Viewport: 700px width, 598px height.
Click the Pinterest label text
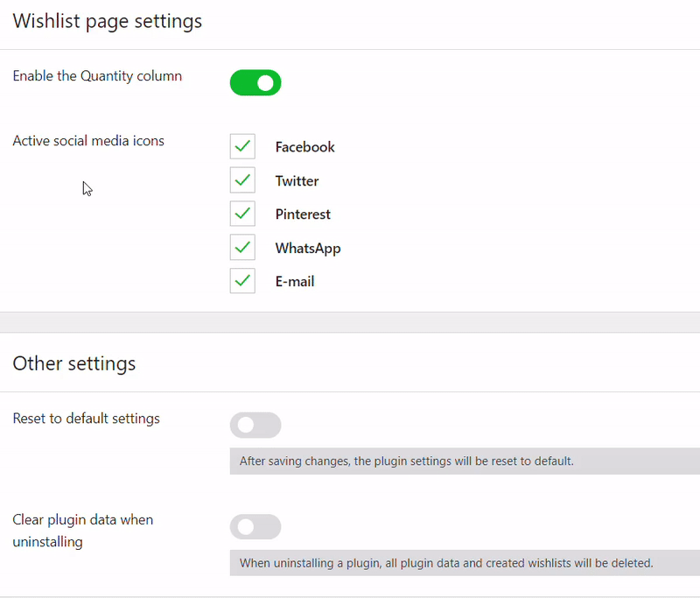pyautogui.click(x=303, y=215)
